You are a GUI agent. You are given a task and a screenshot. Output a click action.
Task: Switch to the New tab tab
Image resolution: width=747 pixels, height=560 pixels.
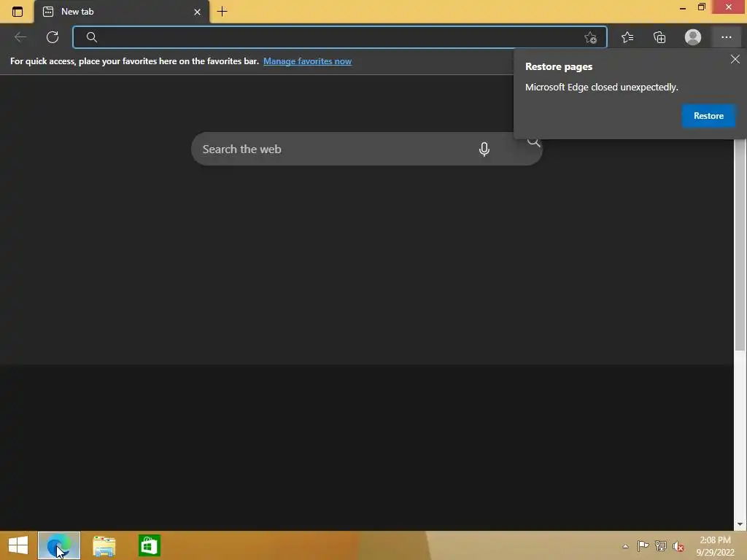point(121,12)
